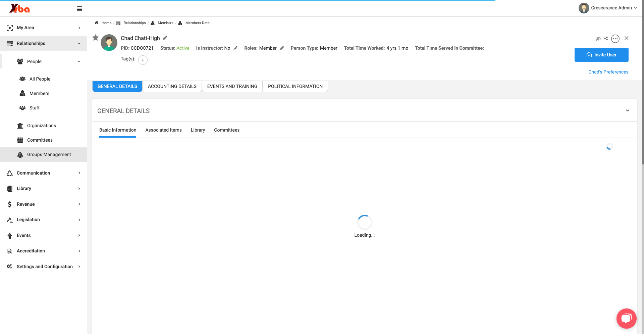Screen dimensions: 644x334
Task: Add a tag with plus icon
Action: (x=143, y=60)
